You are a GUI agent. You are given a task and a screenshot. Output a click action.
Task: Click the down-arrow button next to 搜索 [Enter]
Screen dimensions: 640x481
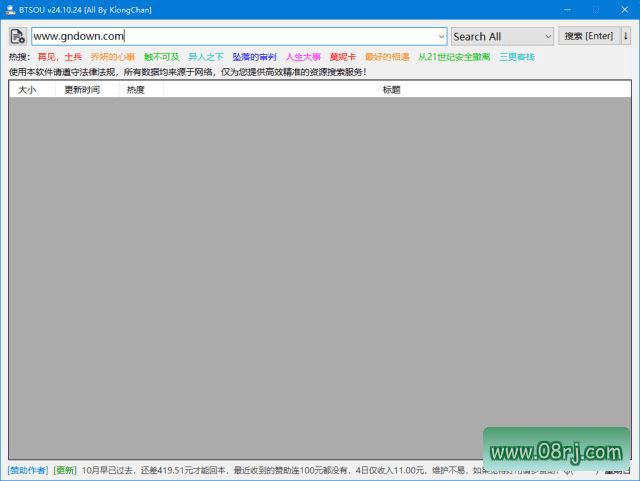pyautogui.click(x=626, y=36)
